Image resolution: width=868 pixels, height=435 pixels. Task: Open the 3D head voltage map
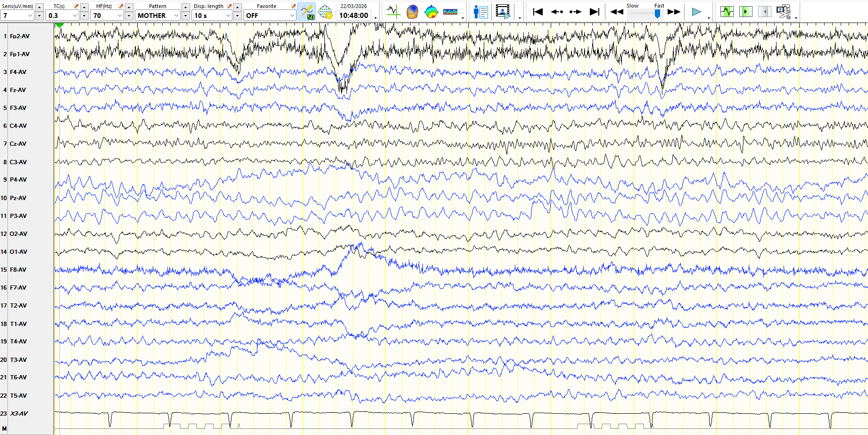coord(412,12)
